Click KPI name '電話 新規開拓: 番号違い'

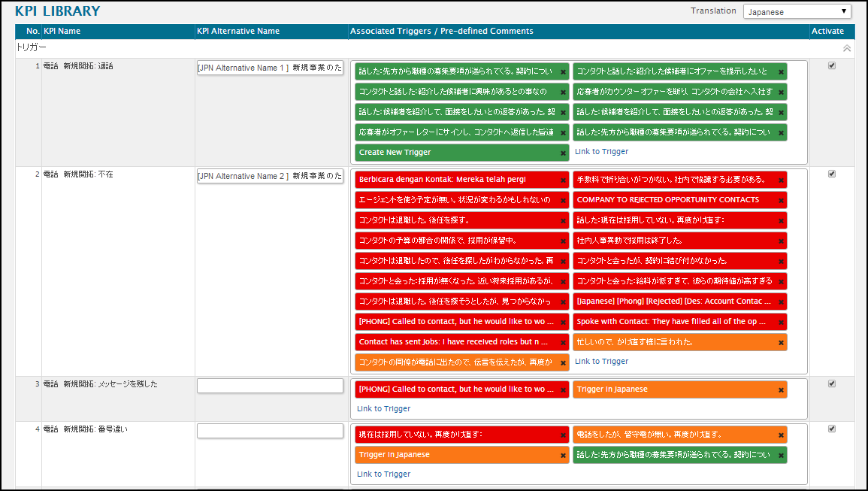point(85,429)
